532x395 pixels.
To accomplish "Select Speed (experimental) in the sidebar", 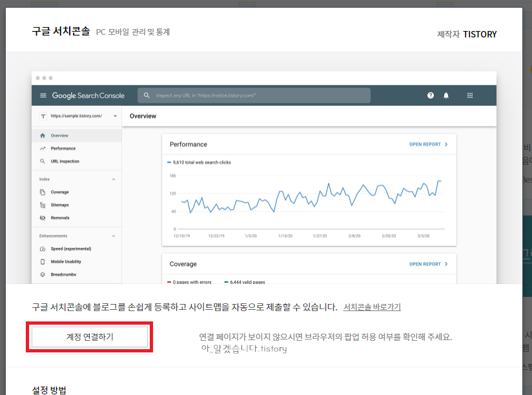I will coord(77,249).
